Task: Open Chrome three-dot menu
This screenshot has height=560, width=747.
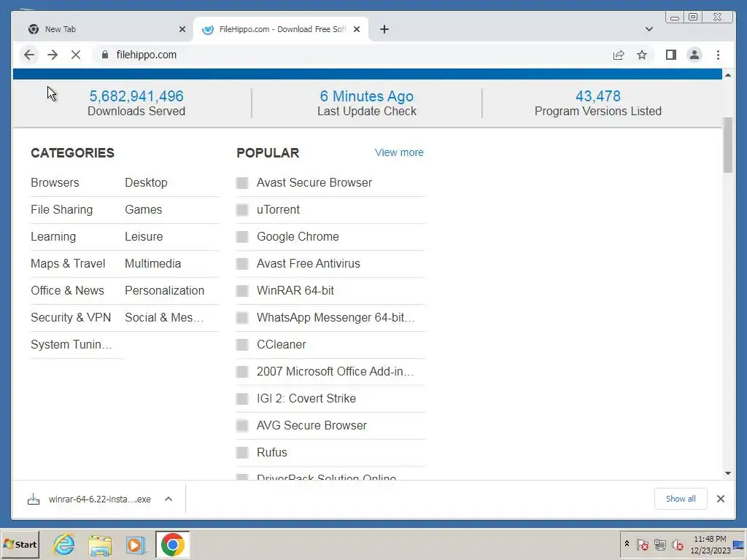Action: click(718, 55)
